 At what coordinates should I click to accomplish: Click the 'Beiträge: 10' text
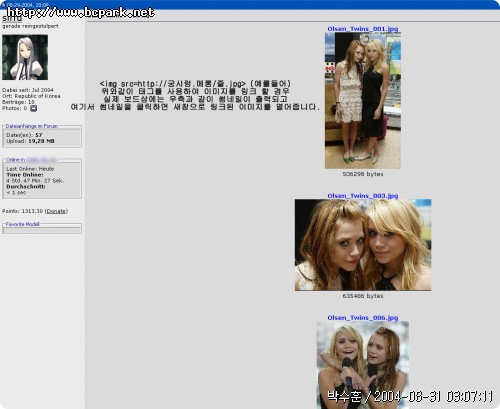click(18, 102)
